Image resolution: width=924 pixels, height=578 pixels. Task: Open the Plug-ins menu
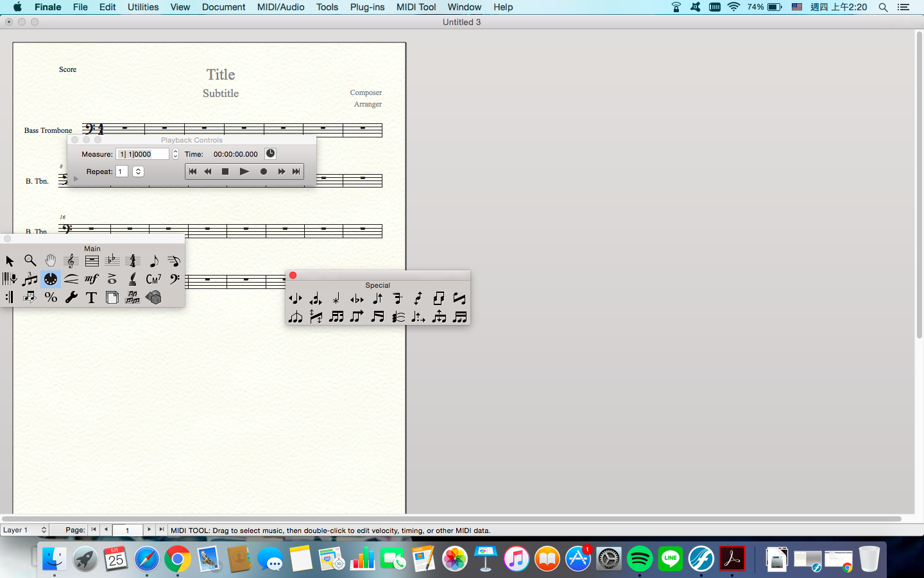point(366,7)
